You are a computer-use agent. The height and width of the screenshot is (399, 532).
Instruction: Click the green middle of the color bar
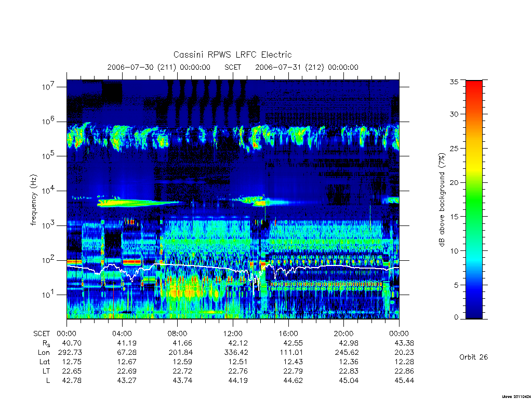(474, 200)
